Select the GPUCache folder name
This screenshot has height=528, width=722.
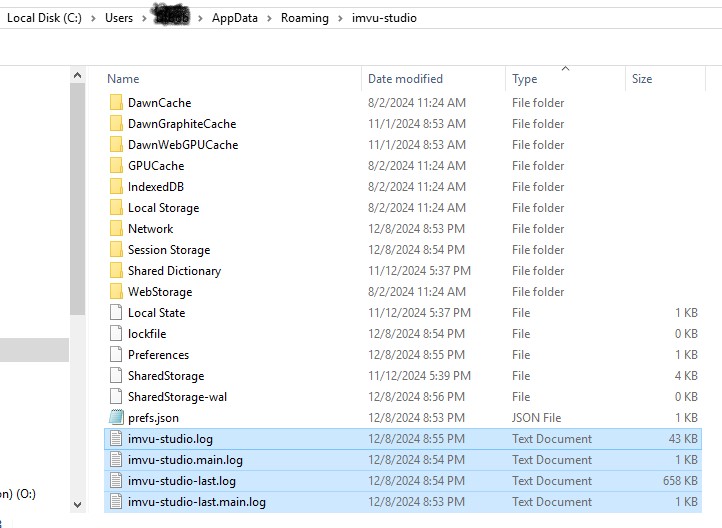coord(156,166)
